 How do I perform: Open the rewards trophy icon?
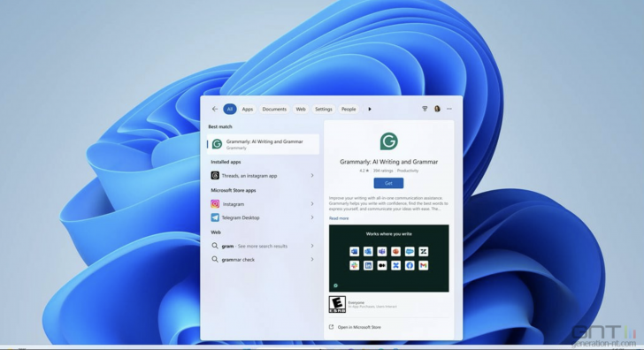point(425,109)
